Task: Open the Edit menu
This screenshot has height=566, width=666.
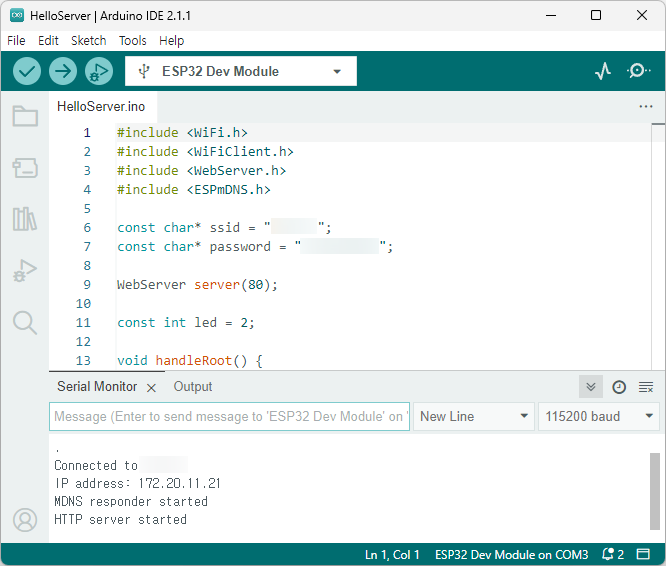Action: 48,41
